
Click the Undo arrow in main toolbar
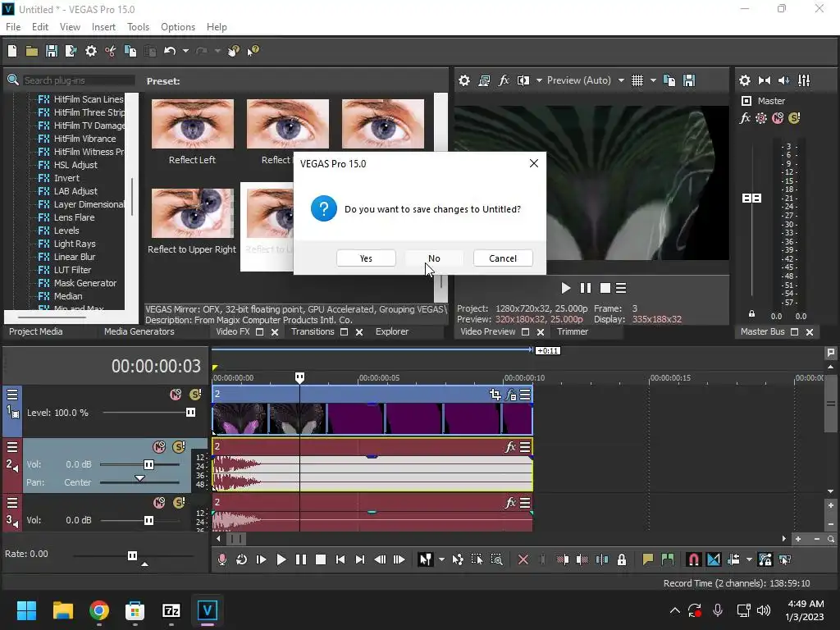click(170, 51)
